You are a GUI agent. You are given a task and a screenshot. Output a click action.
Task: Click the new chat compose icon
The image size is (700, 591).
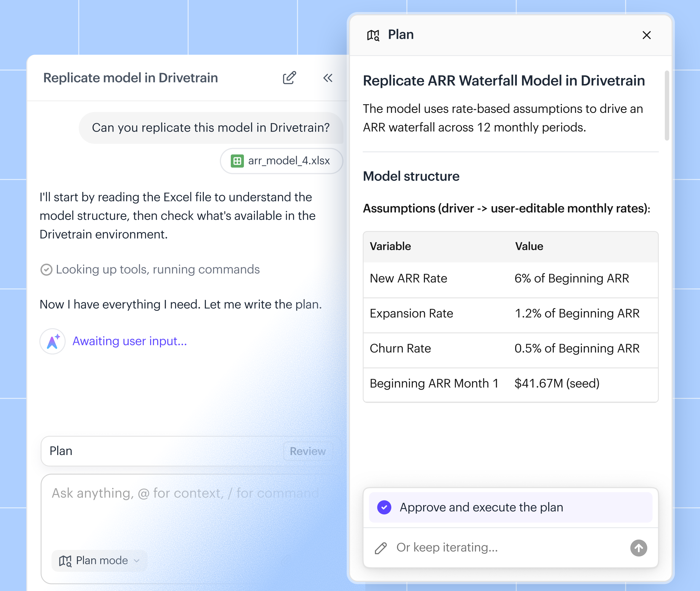click(289, 78)
